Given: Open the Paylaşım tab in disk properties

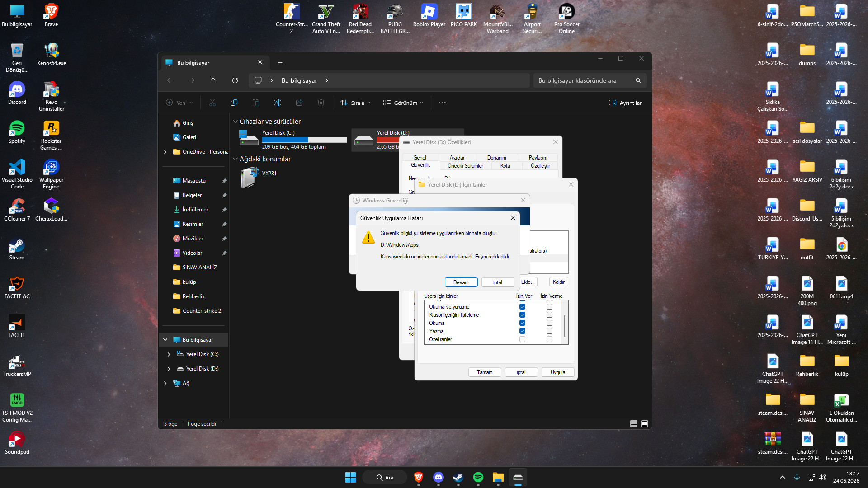Looking at the screenshot, I should click(538, 158).
